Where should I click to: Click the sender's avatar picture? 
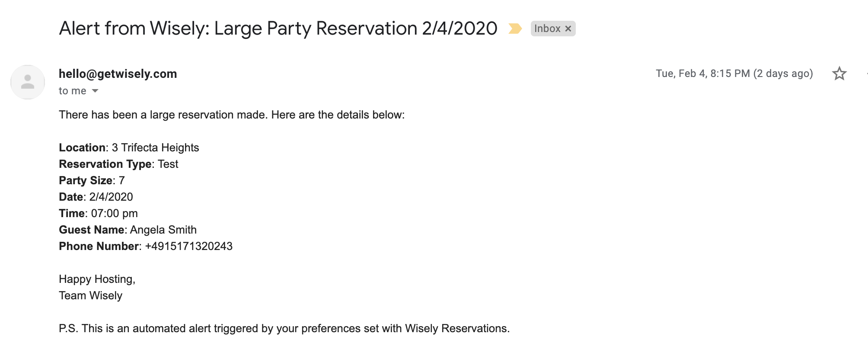[28, 82]
